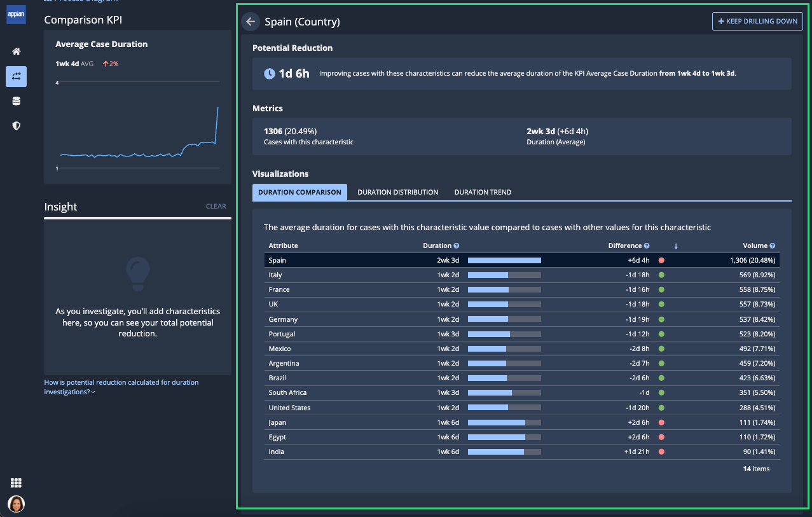Viewport: 812px width, 517px height.
Task: Select the Argentina attribute row
Action: coord(522,363)
